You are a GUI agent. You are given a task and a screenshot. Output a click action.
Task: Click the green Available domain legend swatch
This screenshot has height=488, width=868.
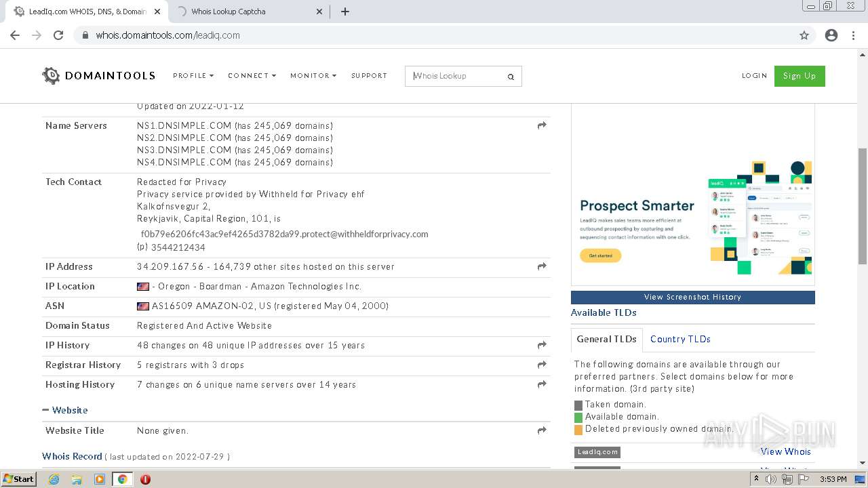pos(578,417)
